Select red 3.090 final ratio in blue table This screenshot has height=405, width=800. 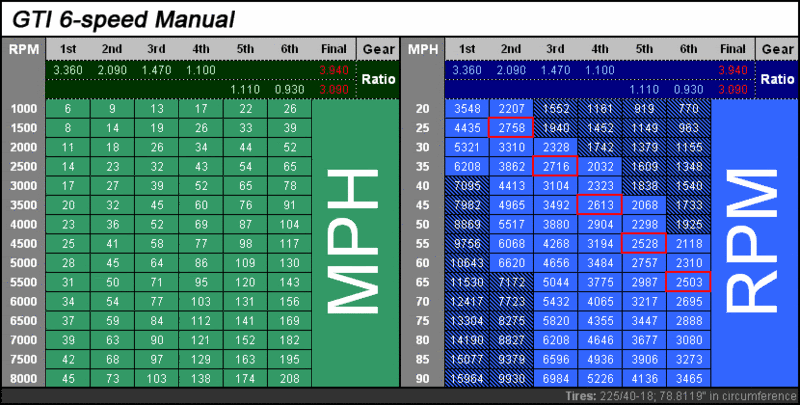[733, 90]
